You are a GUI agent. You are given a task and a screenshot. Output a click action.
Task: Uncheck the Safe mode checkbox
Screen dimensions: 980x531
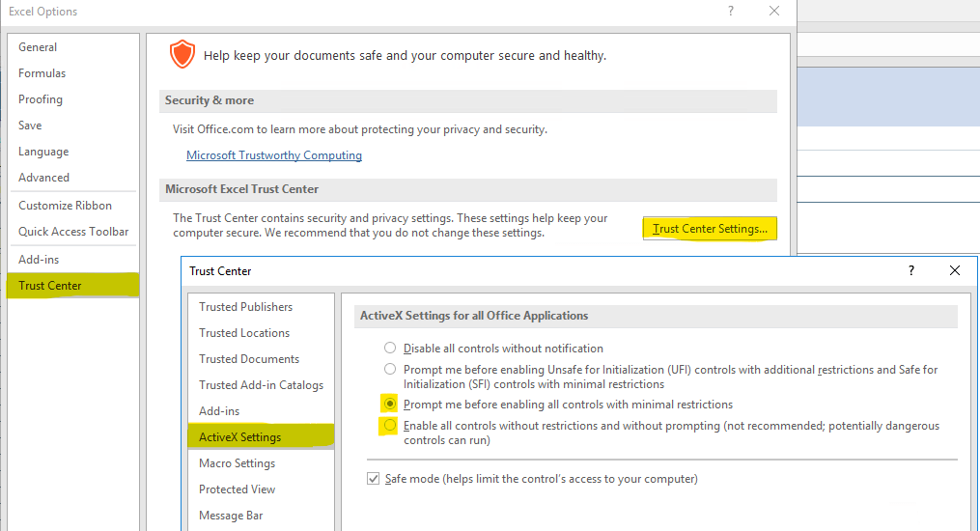coord(373,479)
